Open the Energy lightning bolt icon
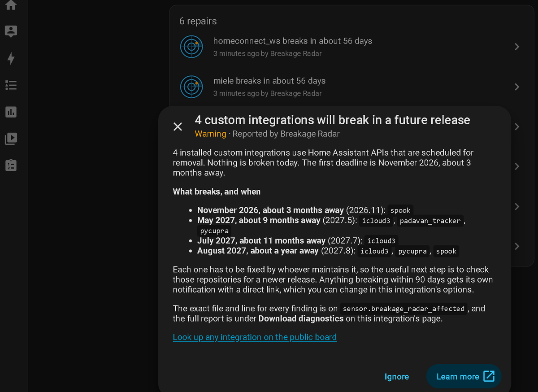Screen dimensions: 538x392 [11, 58]
